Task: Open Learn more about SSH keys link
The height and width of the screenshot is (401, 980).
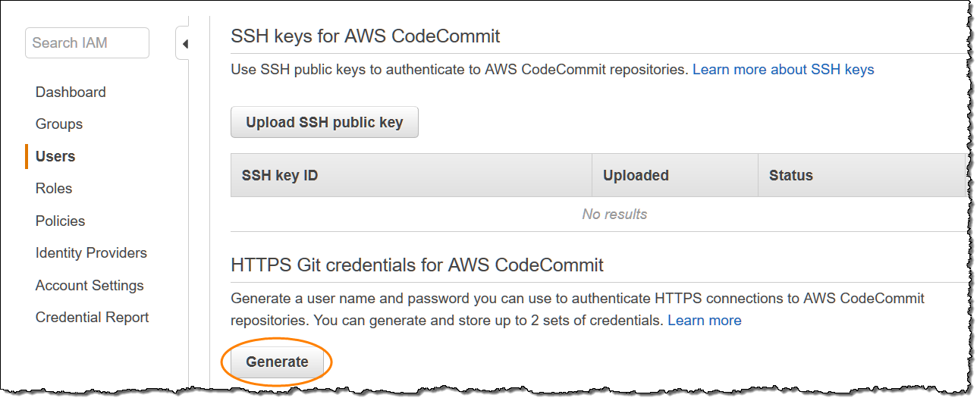Action: tap(783, 69)
